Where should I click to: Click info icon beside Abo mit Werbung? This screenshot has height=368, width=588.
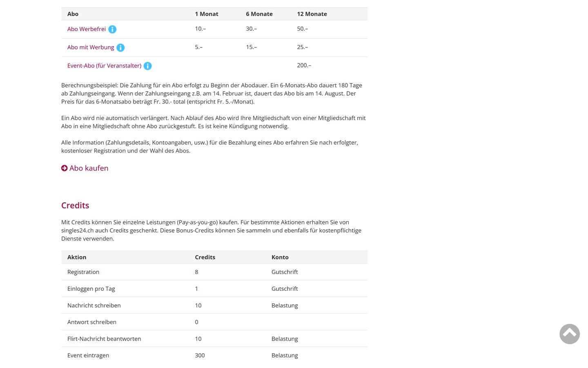click(120, 48)
